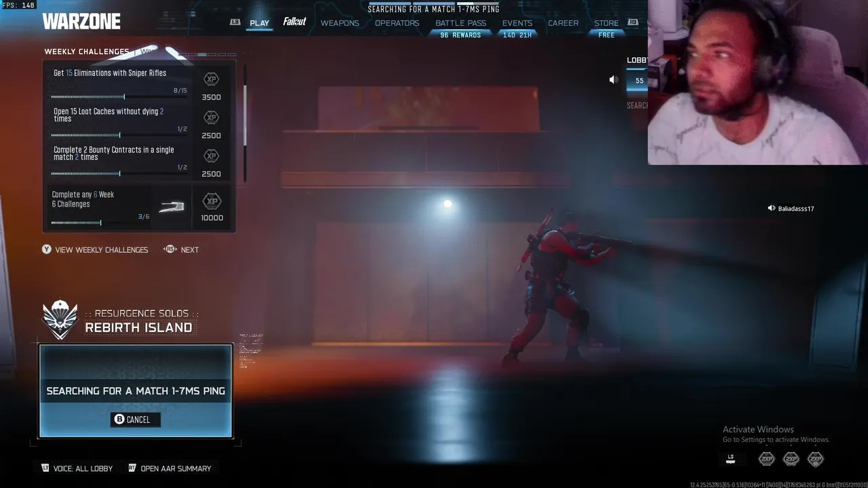Click the FPS: 148 counter
Screen dimensions: 868x488
(18, 5)
